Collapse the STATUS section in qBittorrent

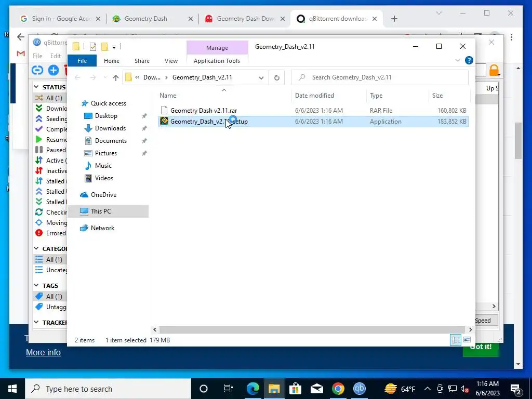[x=36, y=87]
